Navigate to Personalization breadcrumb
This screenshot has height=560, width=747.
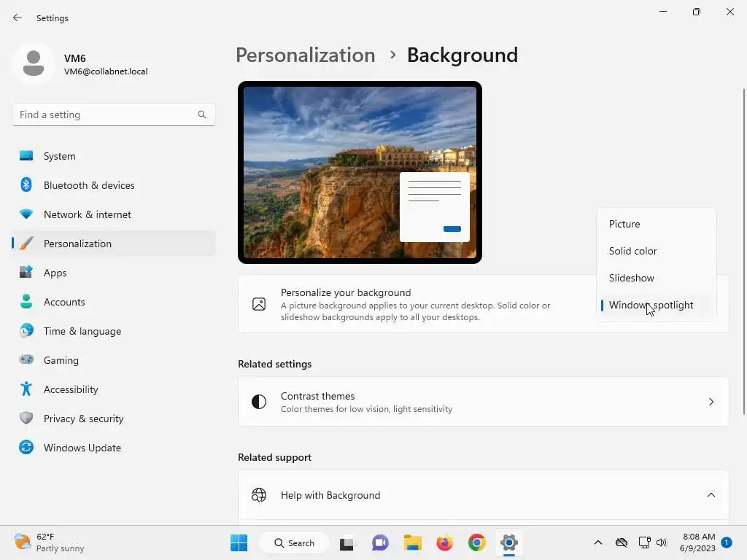click(306, 55)
